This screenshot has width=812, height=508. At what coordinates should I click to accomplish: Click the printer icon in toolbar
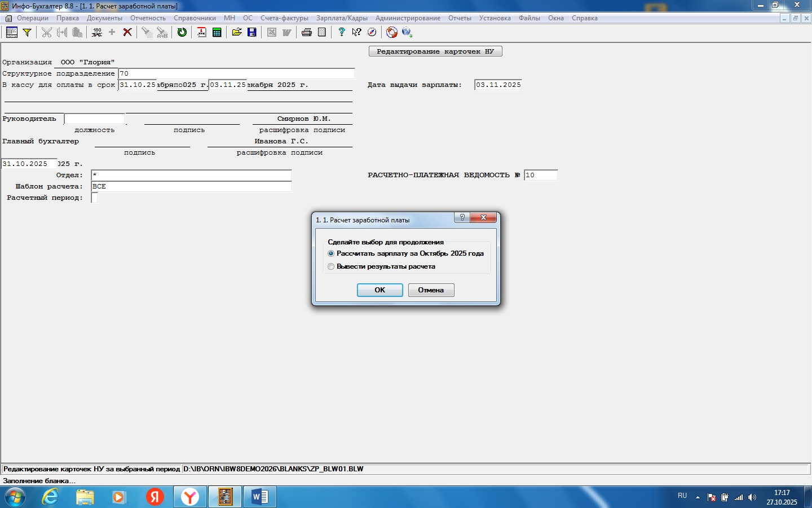pos(306,32)
